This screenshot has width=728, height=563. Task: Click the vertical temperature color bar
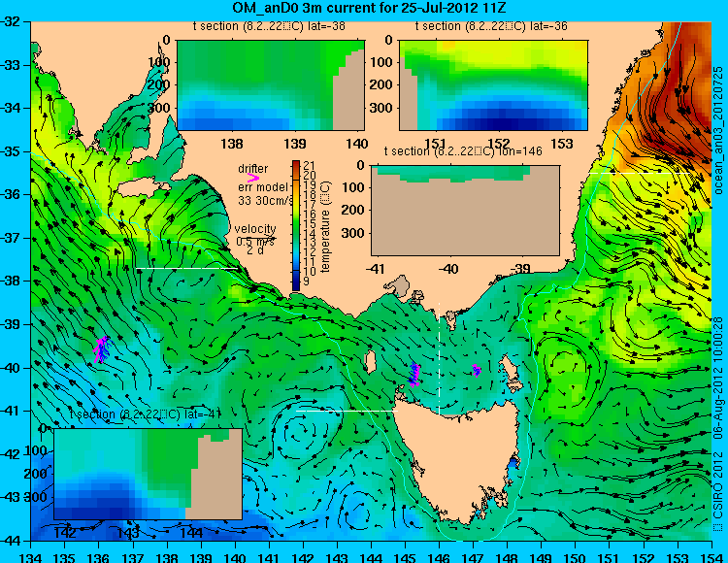click(296, 225)
